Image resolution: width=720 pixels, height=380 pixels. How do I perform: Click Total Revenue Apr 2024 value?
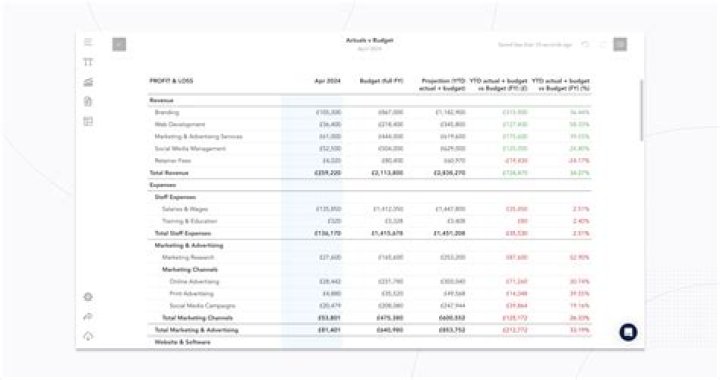[x=327, y=173]
